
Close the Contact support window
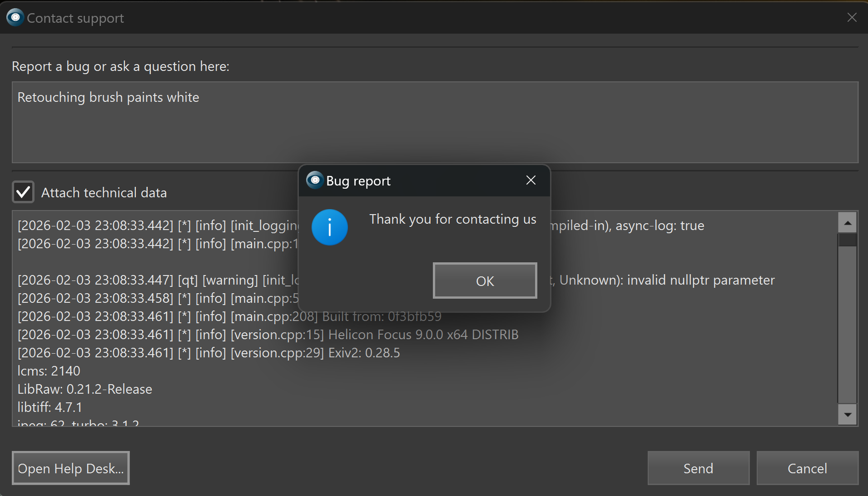tap(852, 17)
